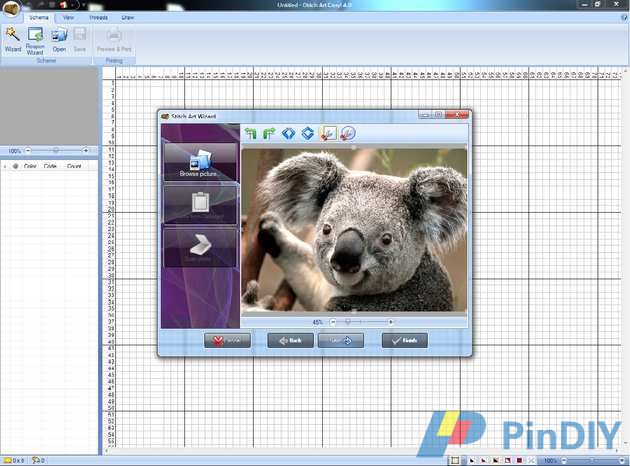The image size is (630, 466).
Task: Click the Open file icon in ribbon
Action: [59, 37]
